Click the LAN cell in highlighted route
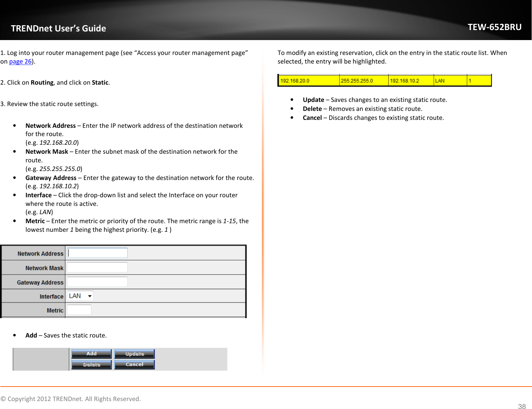This screenshot has width=532, height=409. point(450,80)
